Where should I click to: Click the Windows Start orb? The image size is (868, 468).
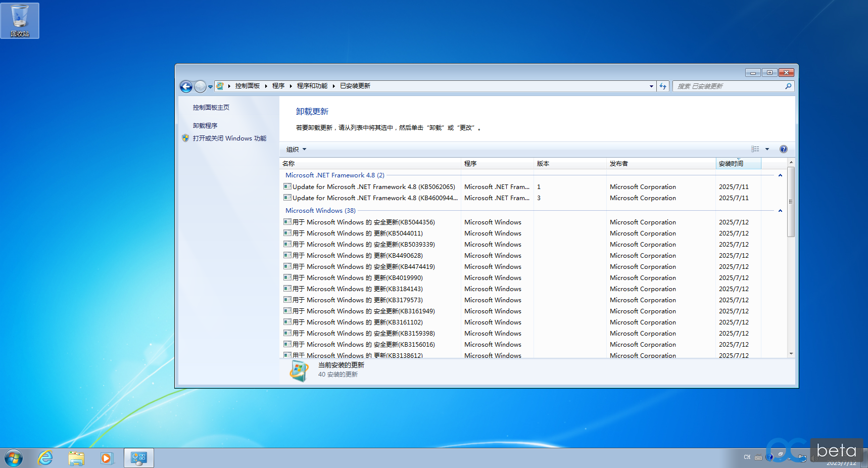pyautogui.click(x=14, y=458)
